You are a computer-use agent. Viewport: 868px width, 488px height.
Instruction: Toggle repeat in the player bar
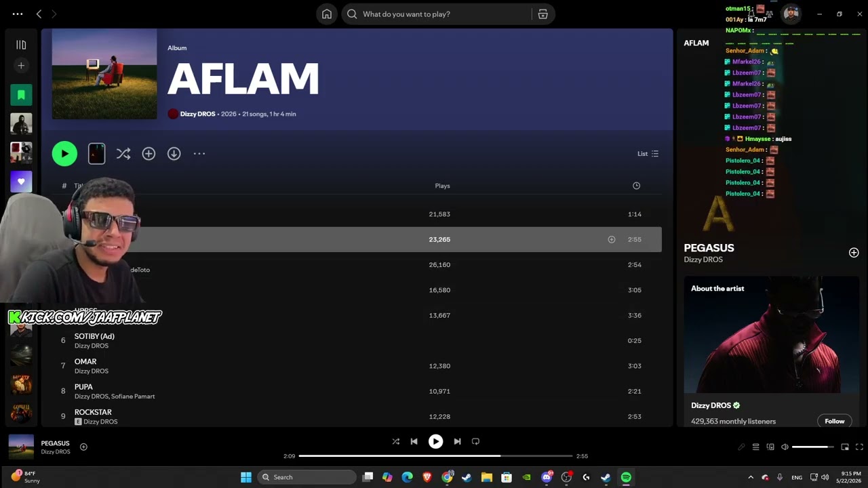tap(475, 441)
